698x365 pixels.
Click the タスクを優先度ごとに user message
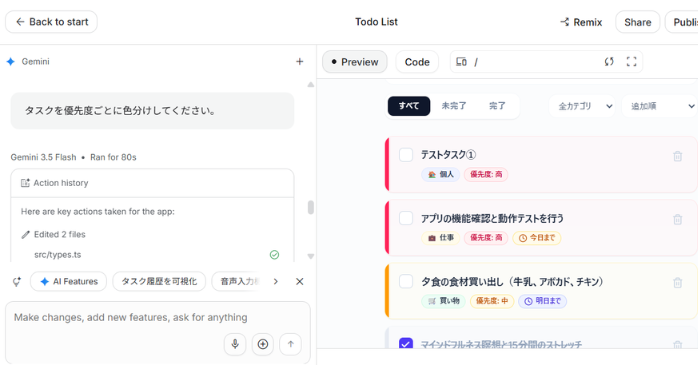[x=152, y=111]
